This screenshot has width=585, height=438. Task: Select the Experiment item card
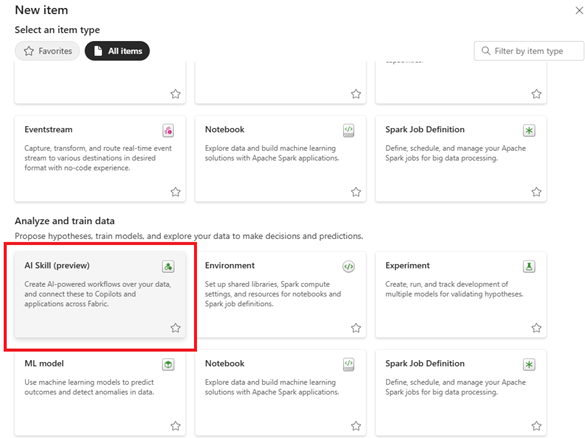coord(461,295)
